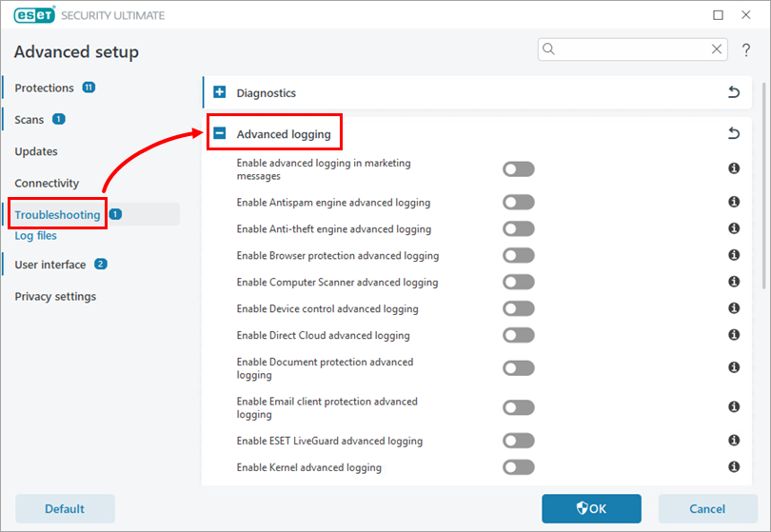Click the Advanced logging revert arrow icon
The width and height of the screenshot is (771, 532).
[x=733, y=134]
